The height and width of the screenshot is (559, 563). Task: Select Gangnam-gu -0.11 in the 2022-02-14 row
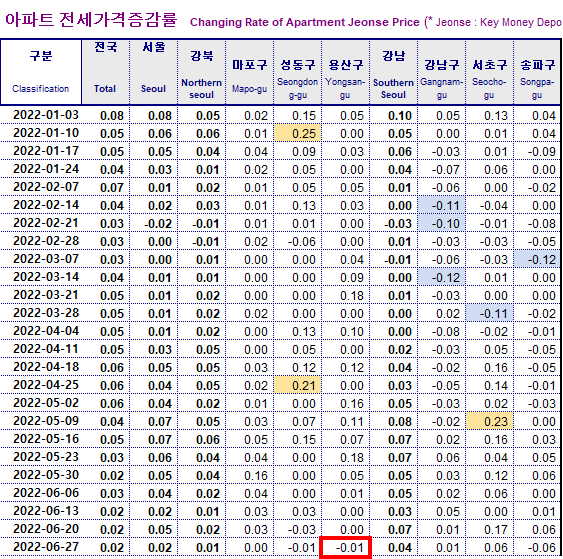click(x=442, y=205)
